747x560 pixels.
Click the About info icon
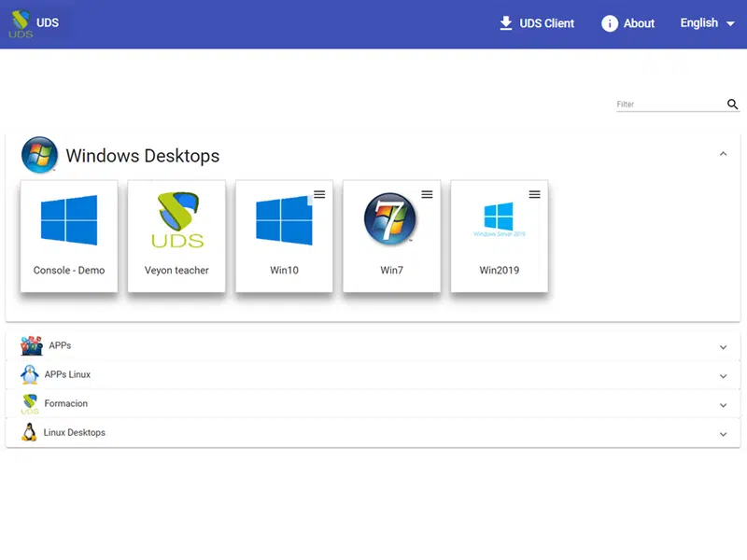(x=610, y=22)
